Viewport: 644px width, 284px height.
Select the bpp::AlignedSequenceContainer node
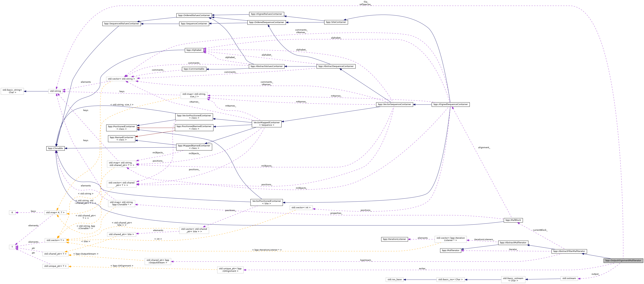coord(450,104)
